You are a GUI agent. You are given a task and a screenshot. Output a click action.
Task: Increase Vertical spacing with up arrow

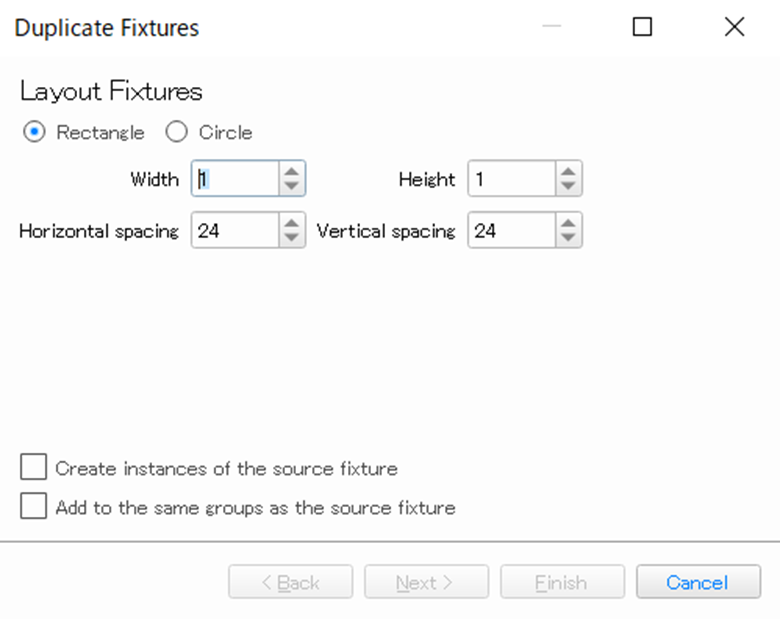(568, 223)
